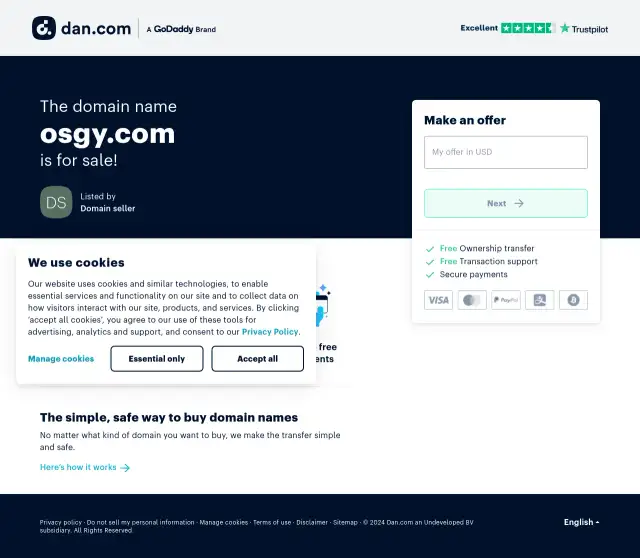The image size is (640, 558).
Task: Open Here's how it works link
Action: pyautogui.click(x=85, y=467)
